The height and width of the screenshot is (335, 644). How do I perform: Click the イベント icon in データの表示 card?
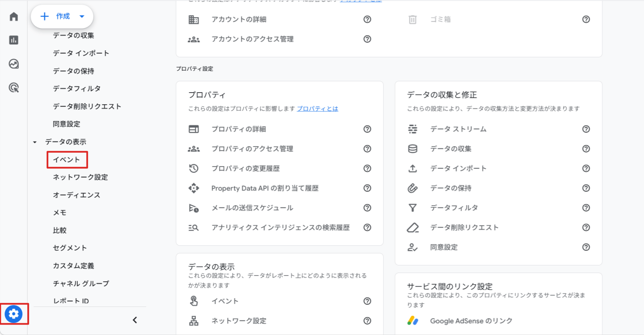click(194, 301)
